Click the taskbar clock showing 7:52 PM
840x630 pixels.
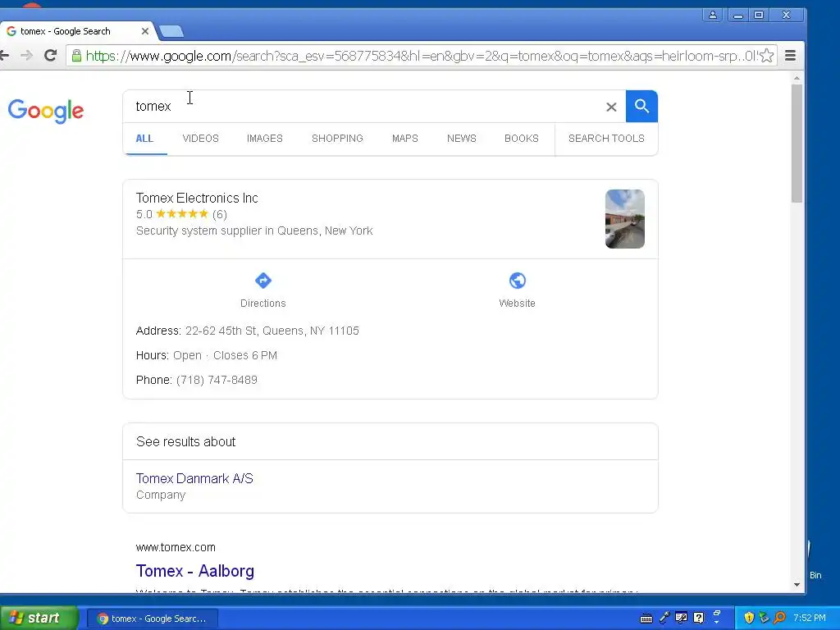coord(810,619)
